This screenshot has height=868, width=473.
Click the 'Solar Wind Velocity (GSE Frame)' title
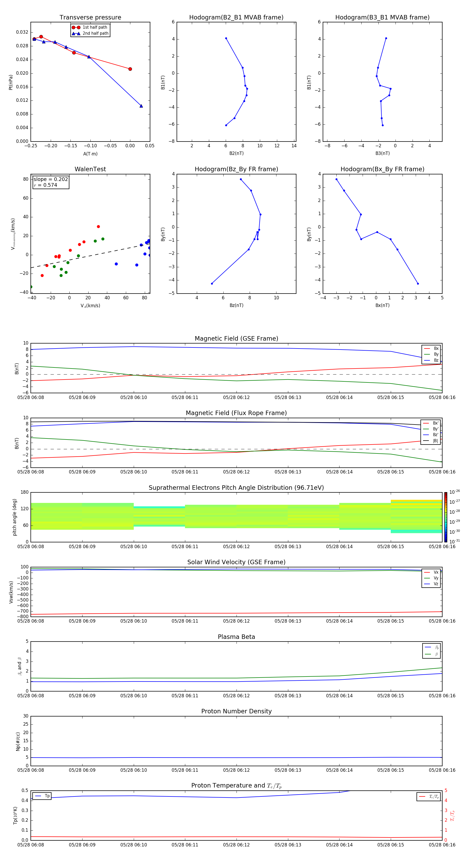point(236,562)
